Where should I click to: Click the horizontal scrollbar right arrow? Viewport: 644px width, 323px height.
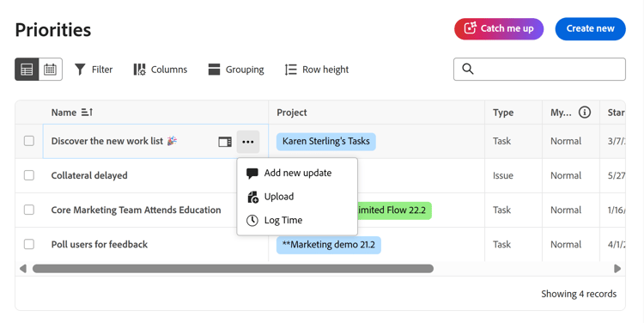(x=617, y=269)
